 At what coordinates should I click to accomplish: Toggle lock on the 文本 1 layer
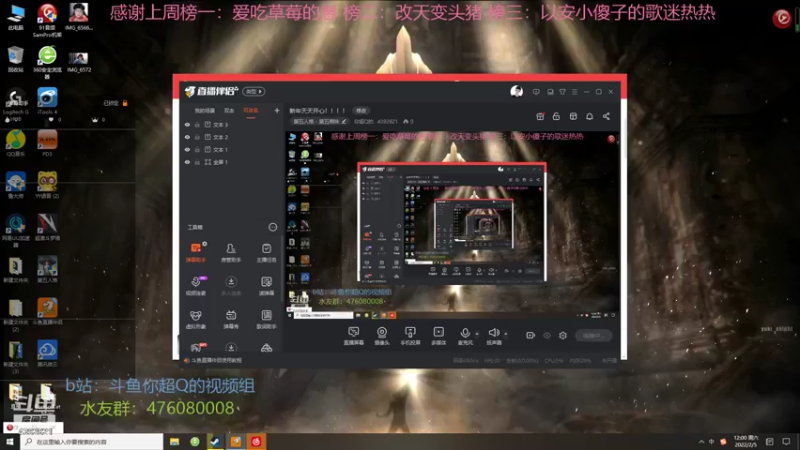[197, 149]
